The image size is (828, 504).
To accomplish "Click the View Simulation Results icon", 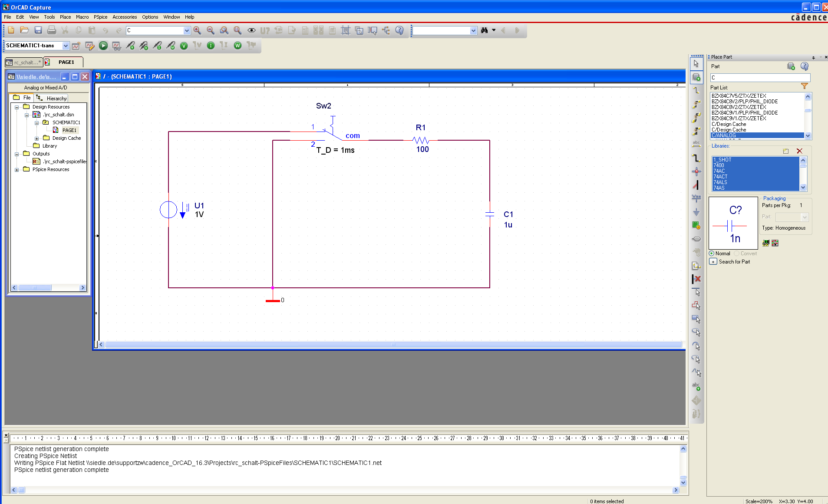I will pyautogui.click(x=116, y=46).
